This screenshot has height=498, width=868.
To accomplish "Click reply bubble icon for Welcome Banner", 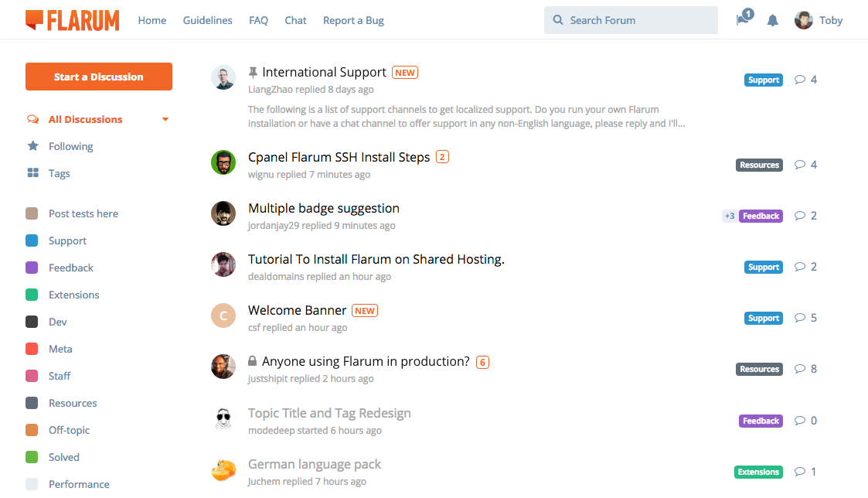I will (799, 317).
